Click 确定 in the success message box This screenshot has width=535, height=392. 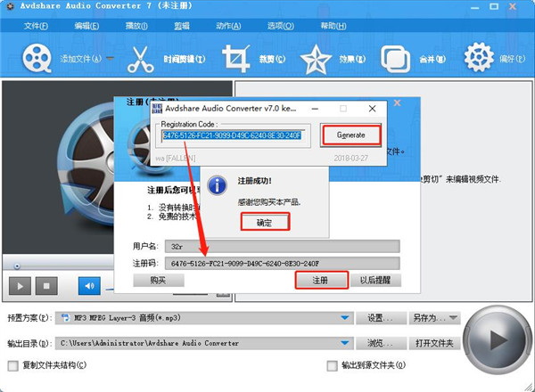click(265, 222)
